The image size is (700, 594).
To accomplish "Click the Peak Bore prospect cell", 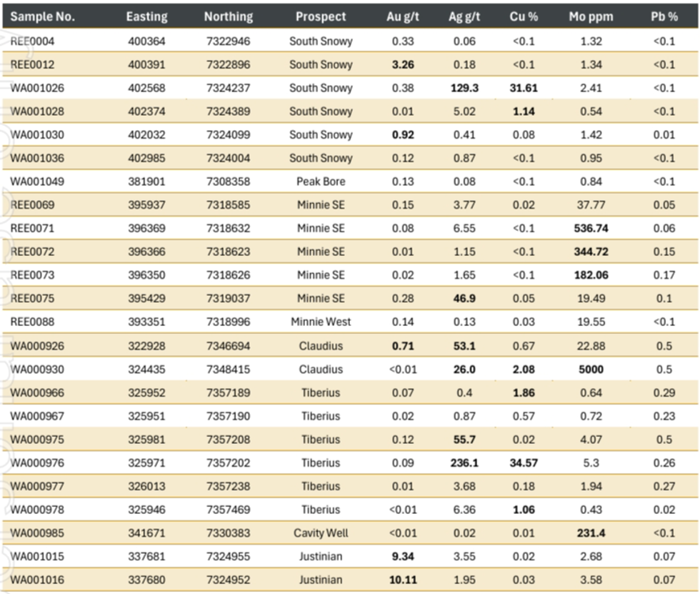I will coord(321,182).
